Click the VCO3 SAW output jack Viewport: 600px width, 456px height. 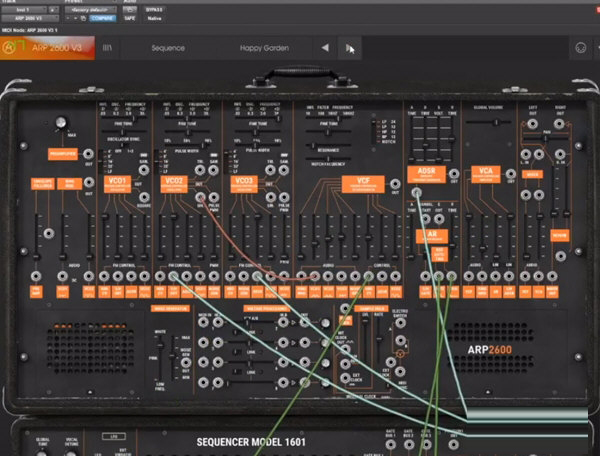click(x=284, y=170)
